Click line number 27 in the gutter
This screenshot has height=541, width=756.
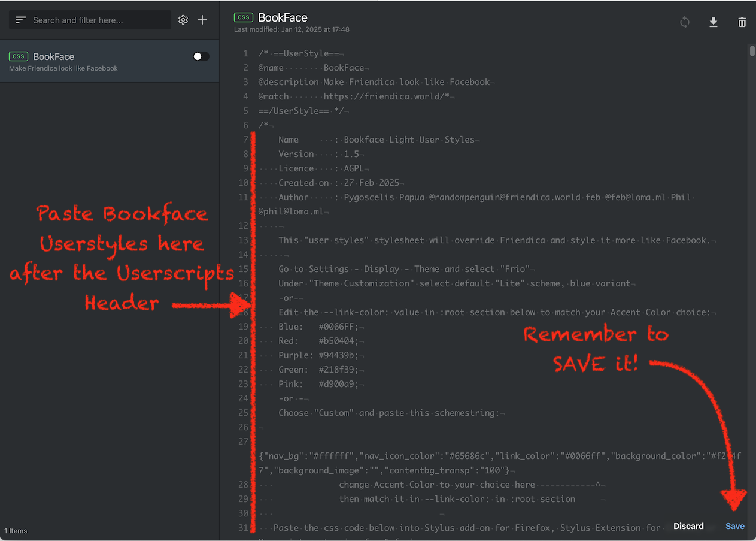click(x=243, y=442)
